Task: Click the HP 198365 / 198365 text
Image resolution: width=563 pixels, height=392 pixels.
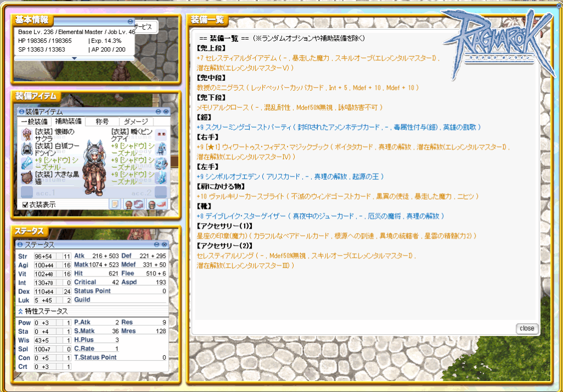Action: click(45, 41)
